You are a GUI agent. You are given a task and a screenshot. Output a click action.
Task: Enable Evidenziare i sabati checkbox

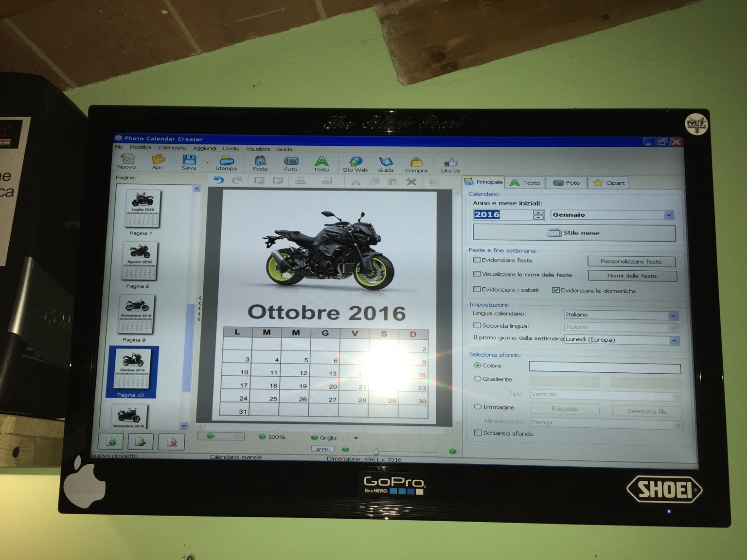[477, 289]
